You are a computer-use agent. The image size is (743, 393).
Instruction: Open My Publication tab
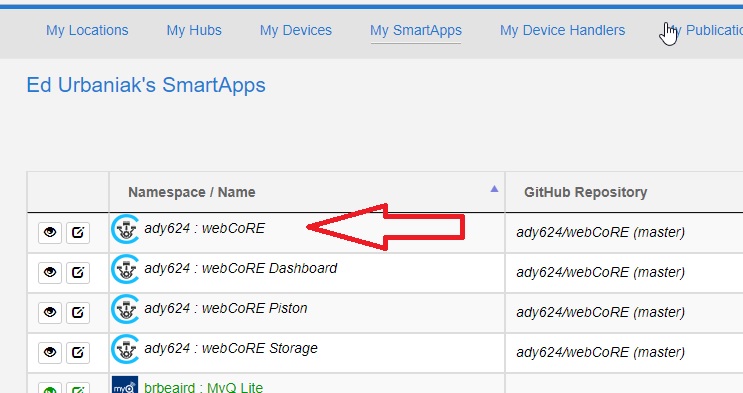tap(704, 30)
